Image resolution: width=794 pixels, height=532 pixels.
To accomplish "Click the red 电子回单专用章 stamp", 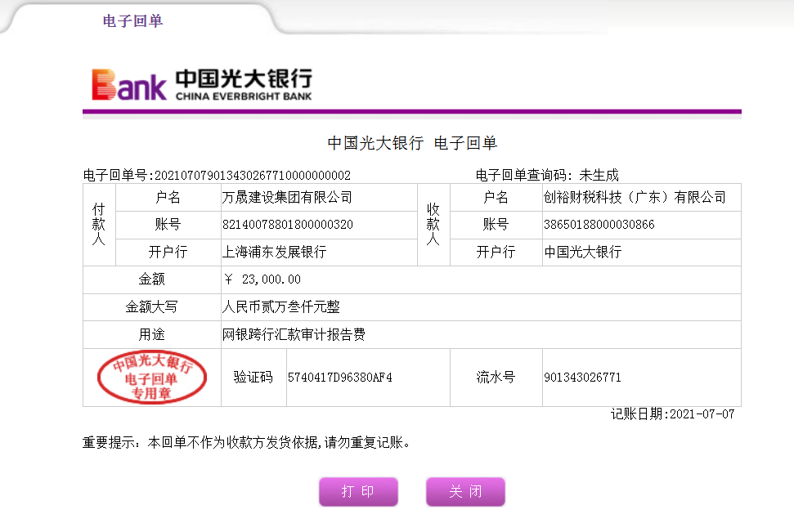I will [152, 377].
